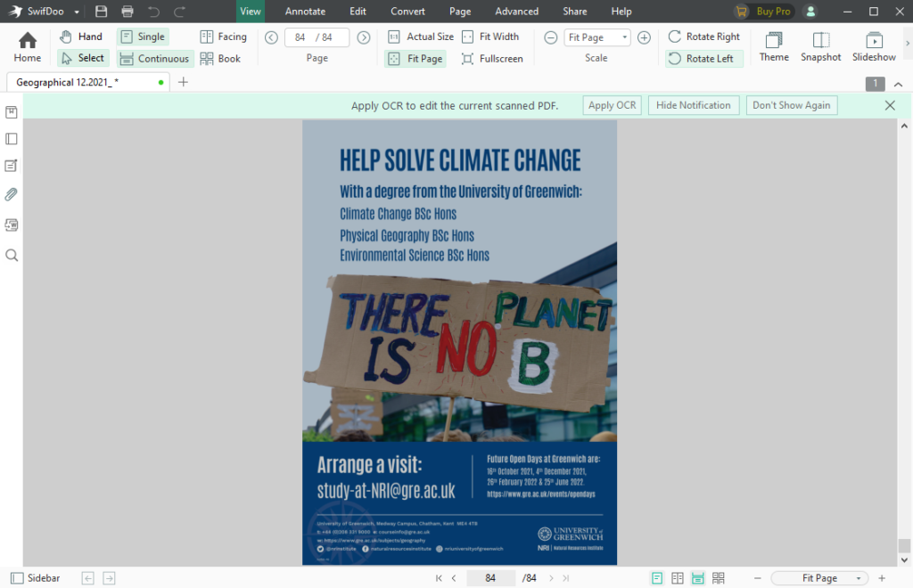Screen dimensions: 913x588
Task: Activate the Select cursor tool
Action: (83, 58)
